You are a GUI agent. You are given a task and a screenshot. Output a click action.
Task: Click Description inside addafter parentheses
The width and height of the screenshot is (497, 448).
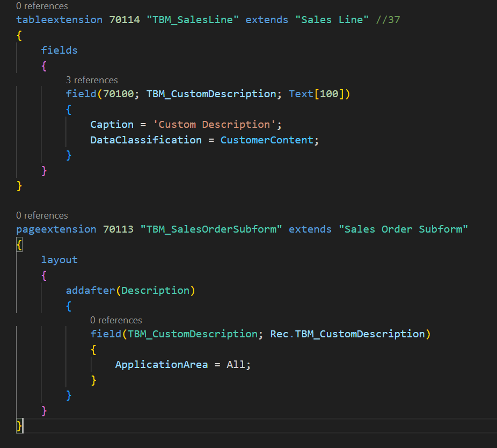point(155,291)
